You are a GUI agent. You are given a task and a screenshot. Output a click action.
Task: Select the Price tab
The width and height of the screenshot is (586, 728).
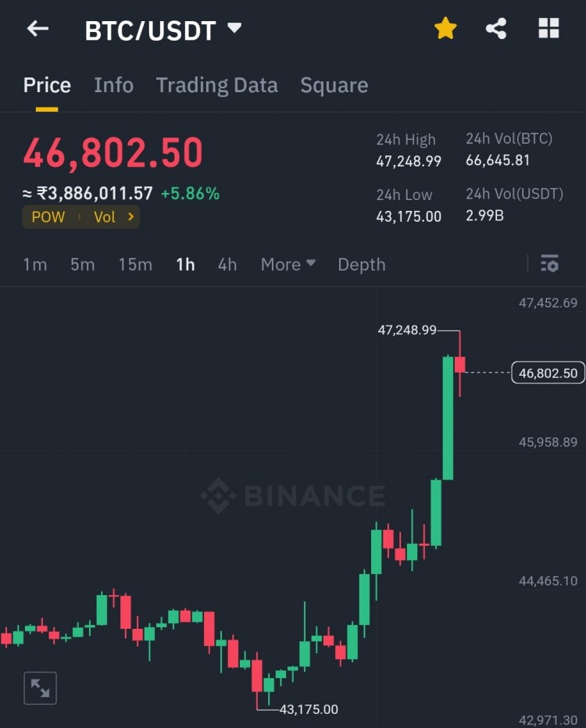[47, 85]
